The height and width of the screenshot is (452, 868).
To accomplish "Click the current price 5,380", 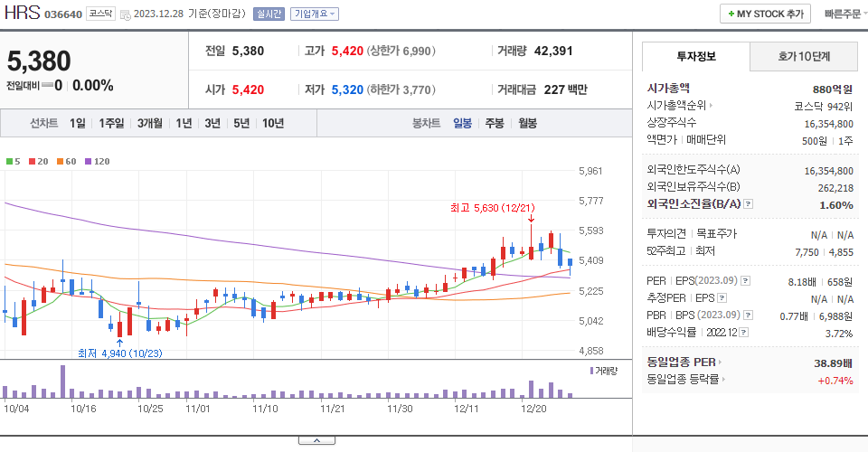I will (x=39, y=61).
